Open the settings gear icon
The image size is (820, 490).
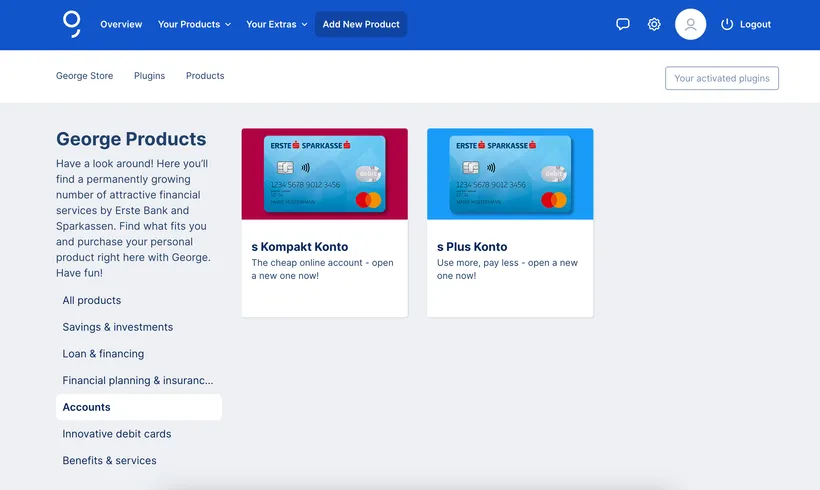point(654,24)
